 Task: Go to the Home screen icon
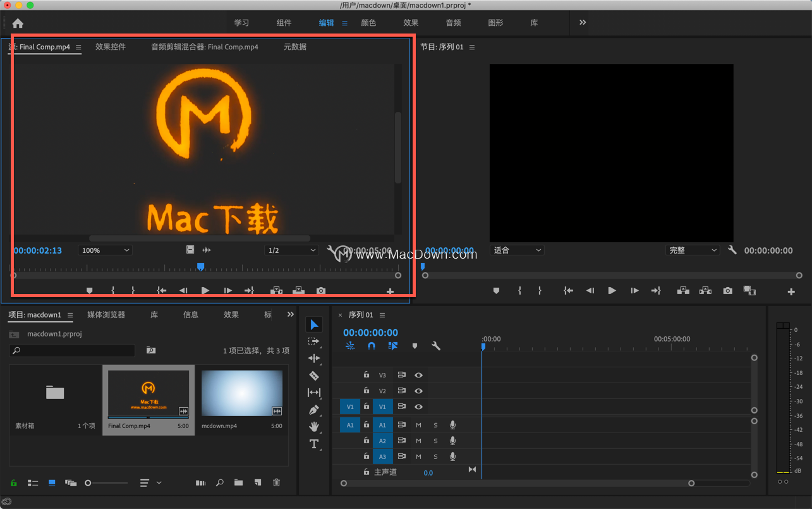click(18, 23)
